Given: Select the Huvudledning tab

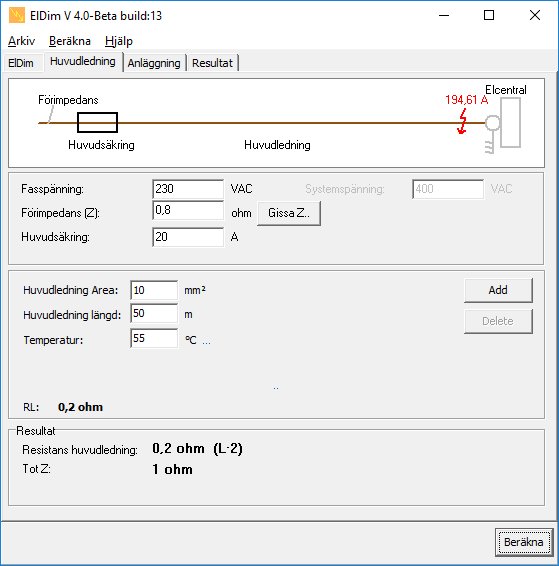Looking at the screenshot, I should (x=83, y=61).
